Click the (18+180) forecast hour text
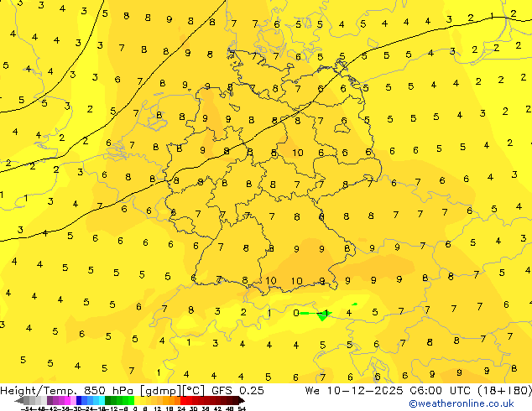The width and height of the screenshot is (532, 411). (x=504, y=391)
